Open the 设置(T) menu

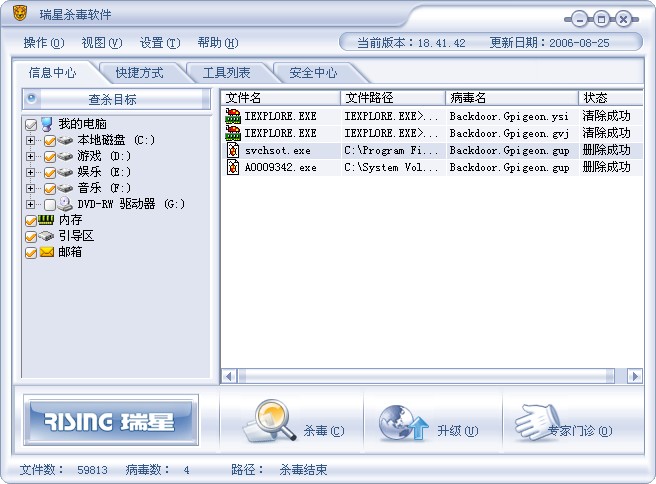(x=160, y=43)
